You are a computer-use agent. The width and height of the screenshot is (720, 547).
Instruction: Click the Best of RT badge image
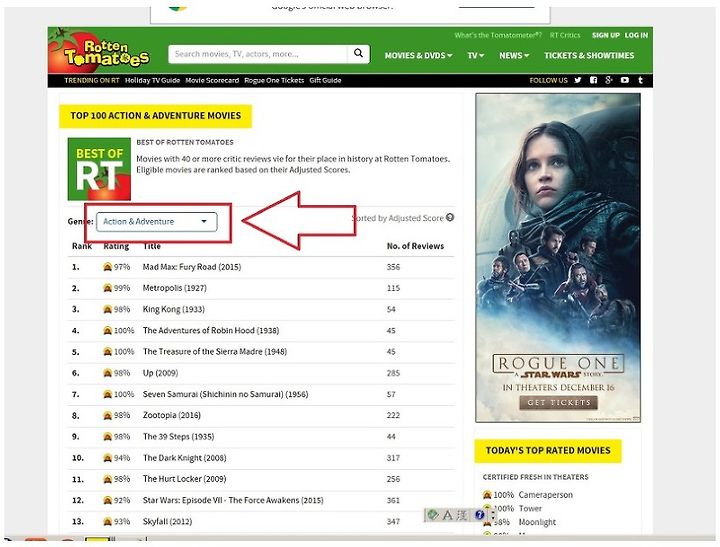click(99, 169)
